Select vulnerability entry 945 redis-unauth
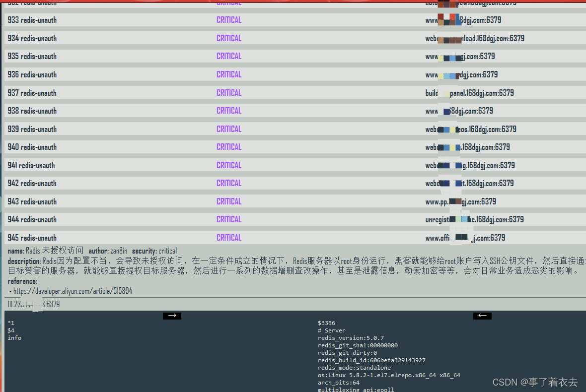Viewport: 586px width, 392px height. pos(31,237)
